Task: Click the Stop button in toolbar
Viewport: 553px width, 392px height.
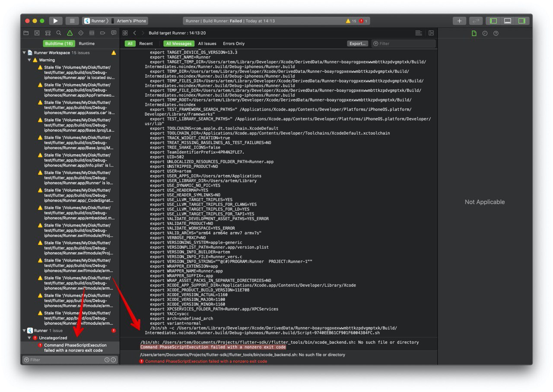Action: (x=72, y=21)
